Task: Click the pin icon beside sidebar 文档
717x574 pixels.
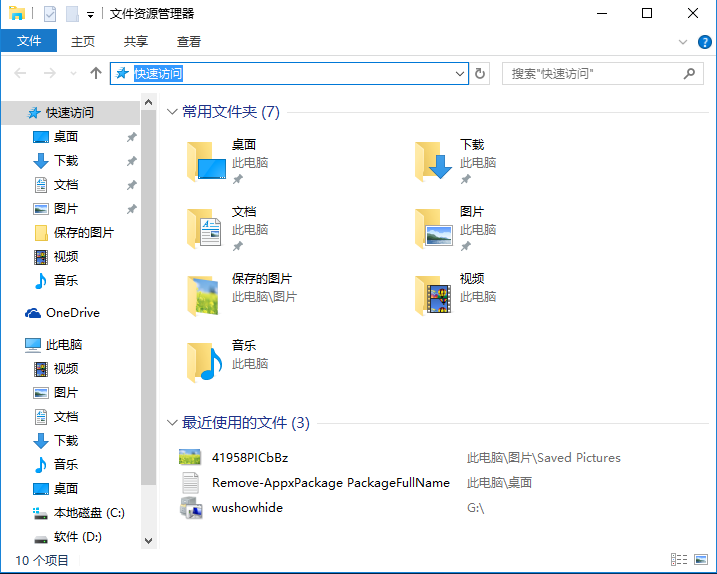Action: point(132,185)
